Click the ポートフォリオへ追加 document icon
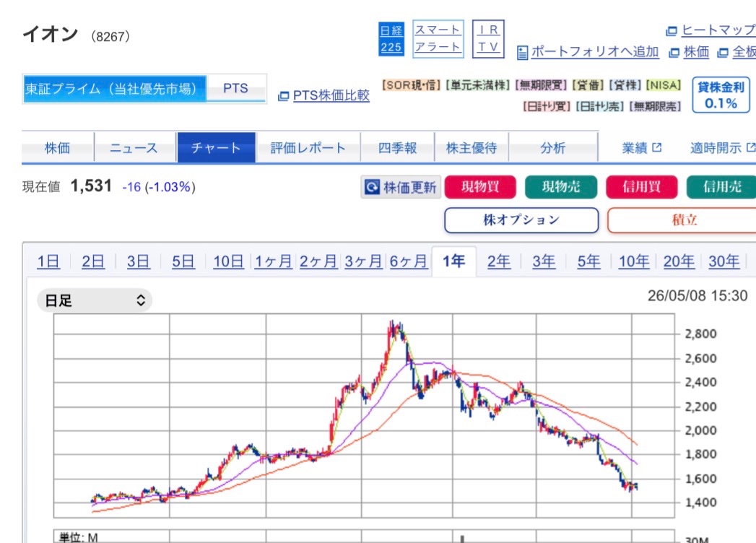Screen dimensions: 756x543 pyautogui.click(x=522, y=53)
